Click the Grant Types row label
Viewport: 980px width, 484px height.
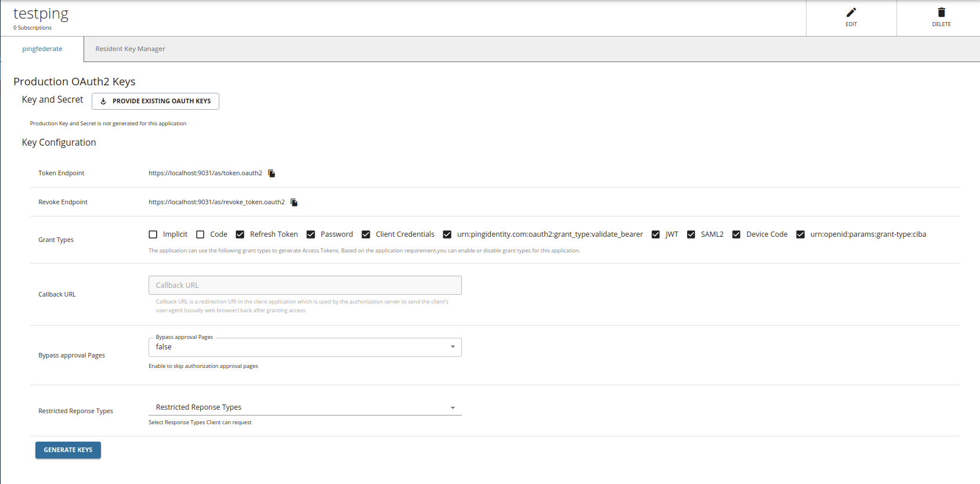[x=56, y=240]
